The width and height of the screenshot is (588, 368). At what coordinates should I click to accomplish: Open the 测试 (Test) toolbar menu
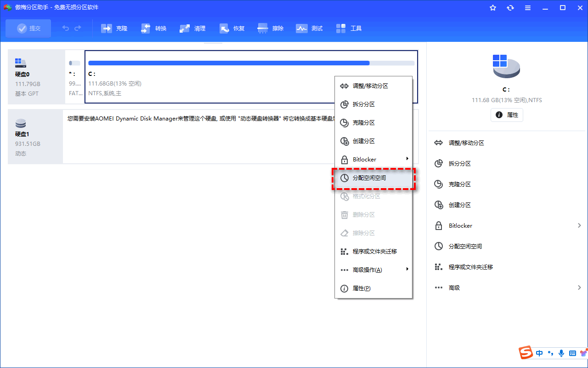pos(309,29)
